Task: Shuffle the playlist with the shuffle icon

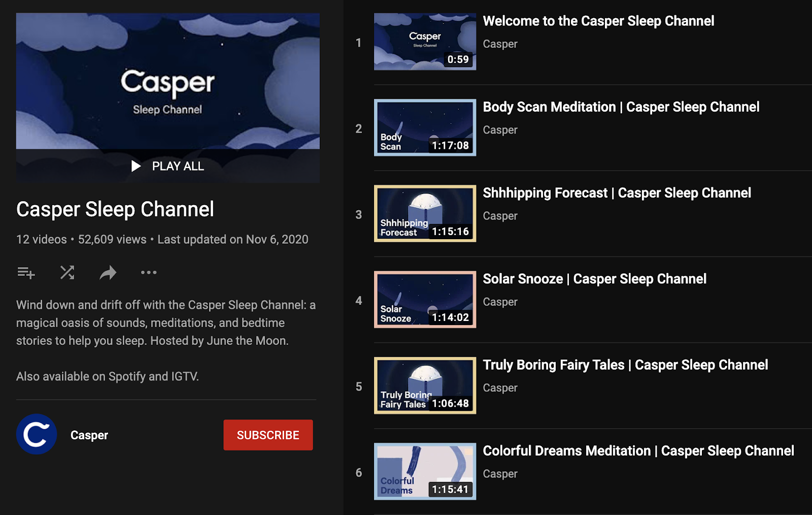Action: (x=67, y=273)
